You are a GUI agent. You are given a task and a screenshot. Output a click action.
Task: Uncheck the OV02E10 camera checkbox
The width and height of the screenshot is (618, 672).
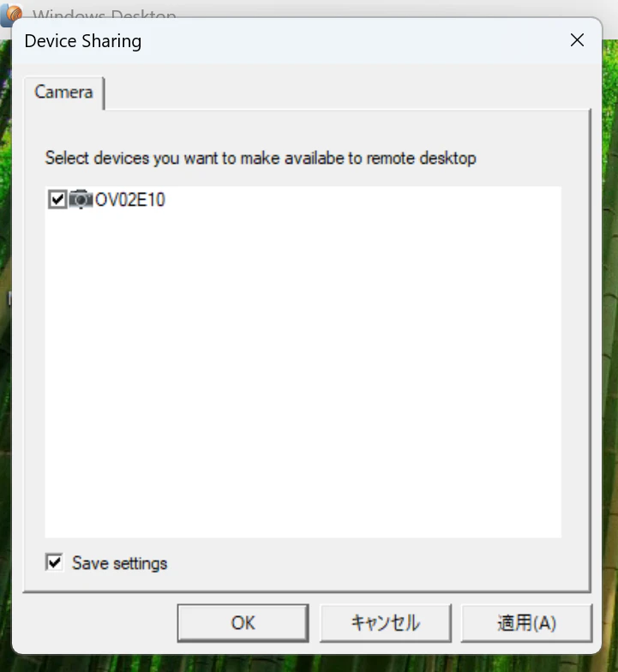tap(57, 200)
